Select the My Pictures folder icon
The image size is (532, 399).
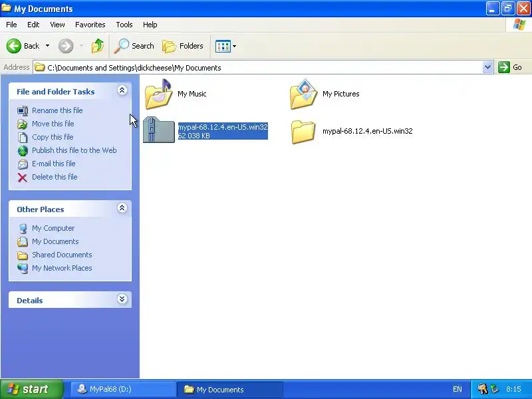coord(303,94)
